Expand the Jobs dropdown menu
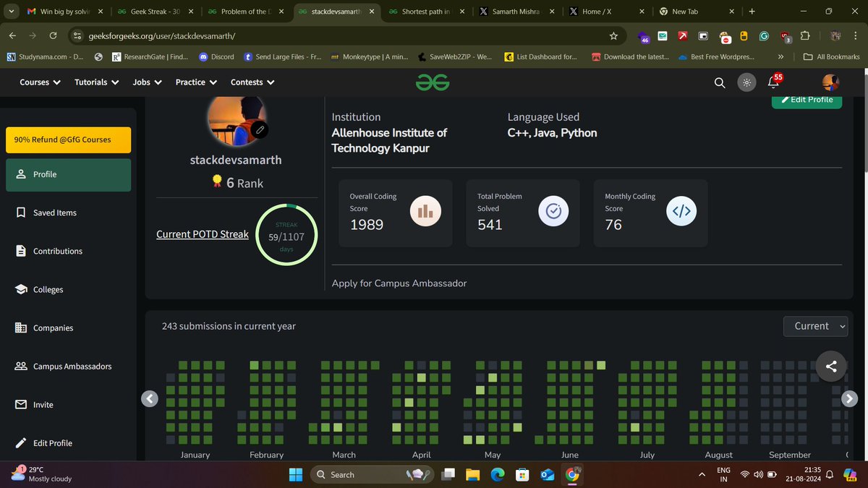 pyautogui.click(x=147, y=82)
